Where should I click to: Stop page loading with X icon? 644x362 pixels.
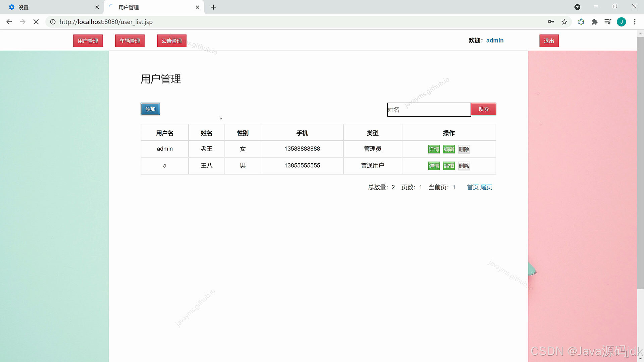(x=36, y=22)
